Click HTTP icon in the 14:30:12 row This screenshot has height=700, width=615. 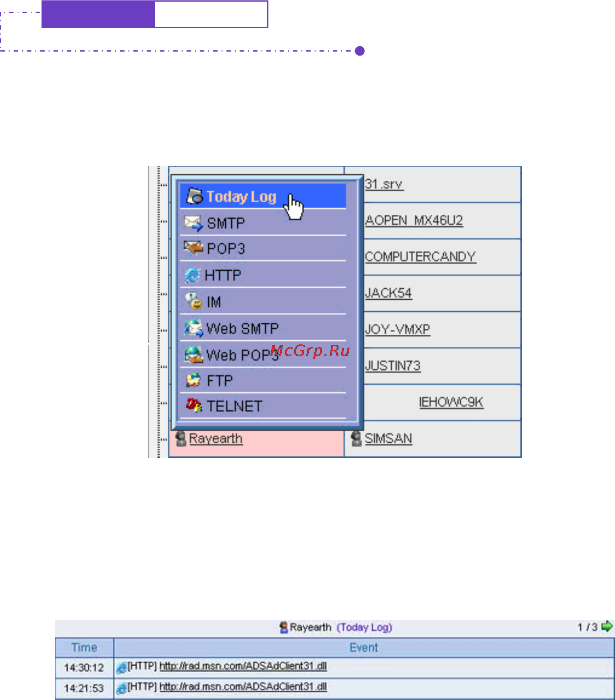pyautogui.click(x=121, y=668)
